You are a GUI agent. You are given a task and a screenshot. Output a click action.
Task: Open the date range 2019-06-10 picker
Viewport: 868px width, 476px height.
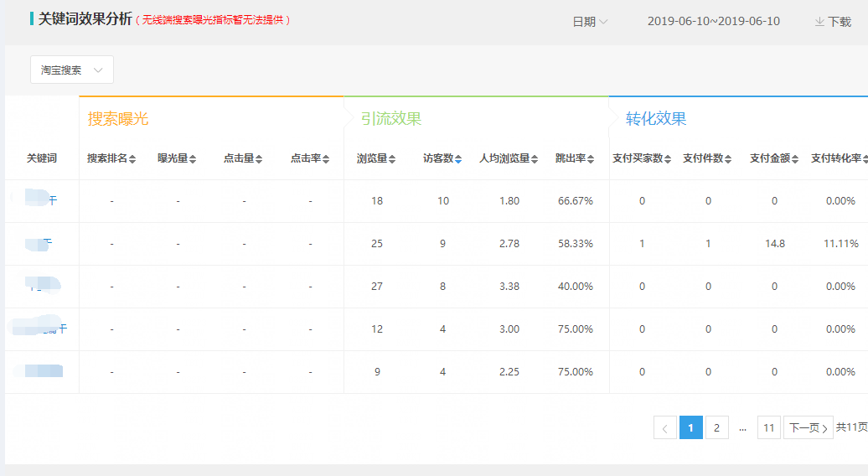coord(713,22)
